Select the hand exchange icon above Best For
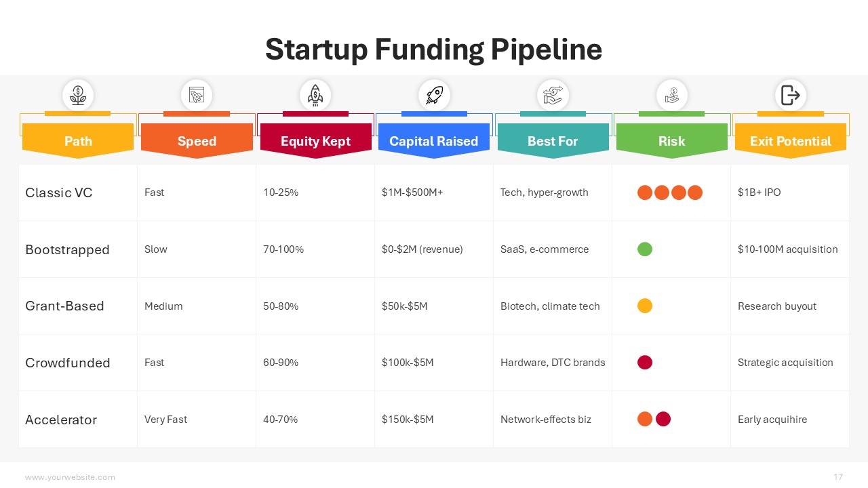The image size is (868, 488). (x=553, y=95)
